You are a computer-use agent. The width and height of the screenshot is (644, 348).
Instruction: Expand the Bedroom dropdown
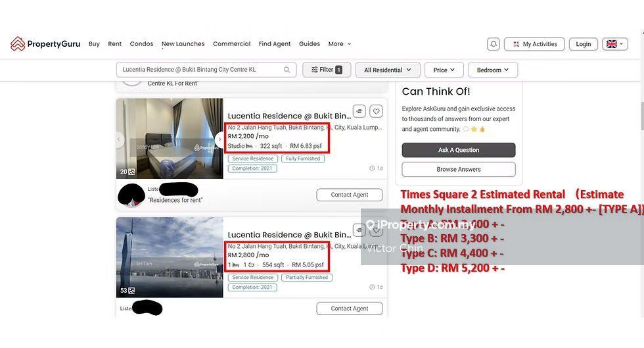click(493, 70)
